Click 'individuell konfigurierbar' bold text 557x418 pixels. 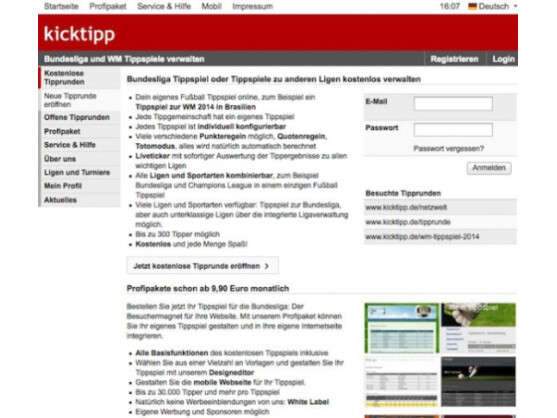click(242, 126)
